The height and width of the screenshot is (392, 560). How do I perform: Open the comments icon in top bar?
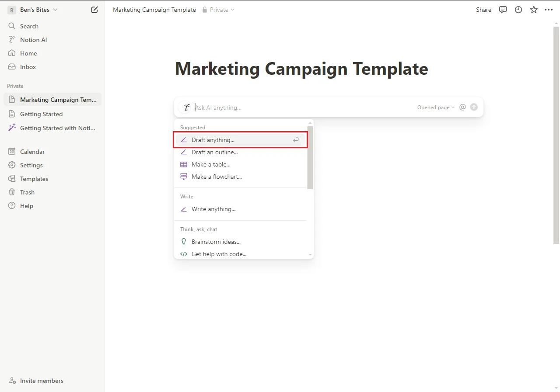503,10
